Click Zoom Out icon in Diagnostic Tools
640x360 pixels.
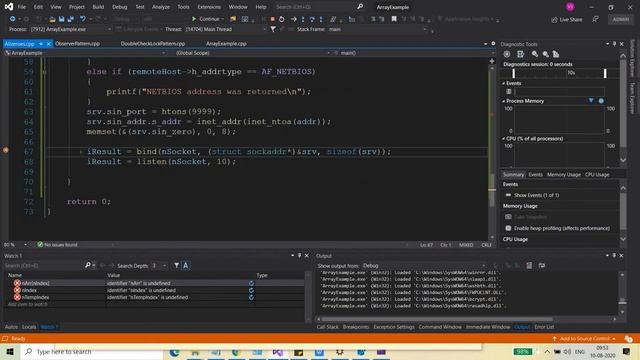point(545,54)
